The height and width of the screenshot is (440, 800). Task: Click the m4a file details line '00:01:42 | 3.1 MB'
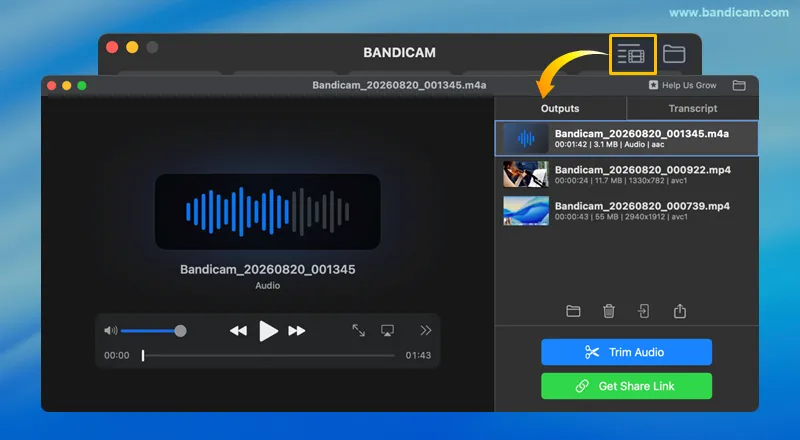tap(610, 144)
